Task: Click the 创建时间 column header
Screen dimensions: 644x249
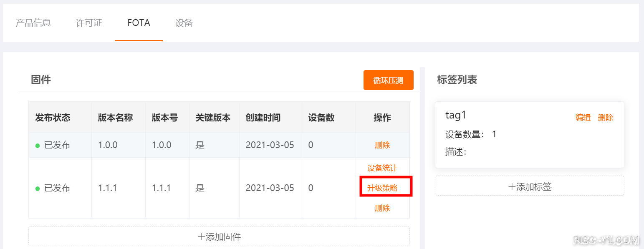Action: click(263, 118)
